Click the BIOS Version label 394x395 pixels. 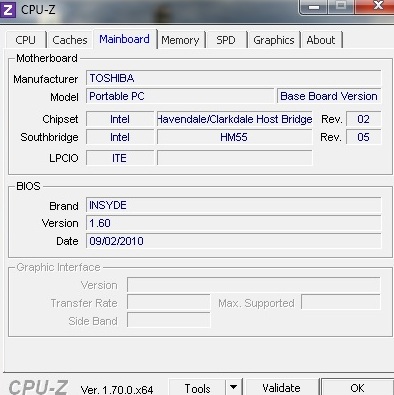60,223
